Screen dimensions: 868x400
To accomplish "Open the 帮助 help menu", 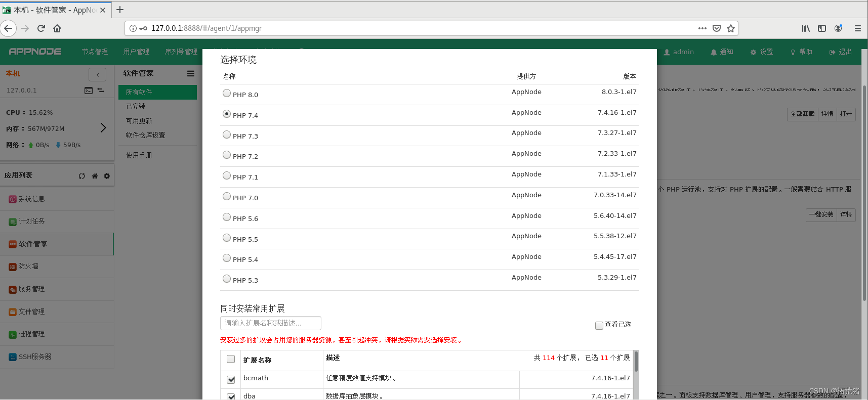I will click(801, 52).
